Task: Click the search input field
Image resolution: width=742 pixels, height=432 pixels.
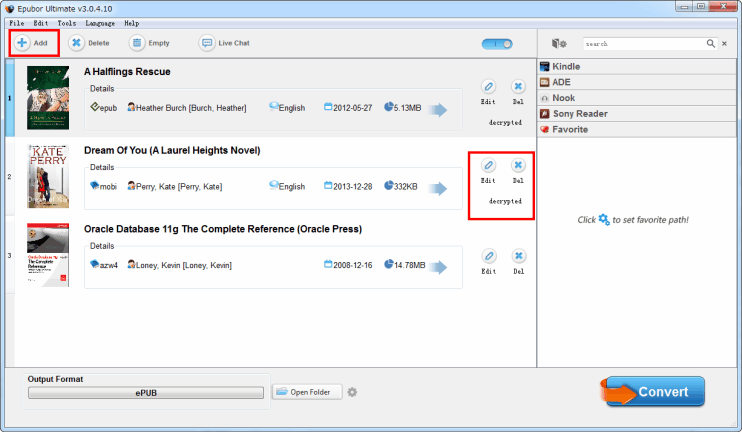Action: (x=644, y=44)
